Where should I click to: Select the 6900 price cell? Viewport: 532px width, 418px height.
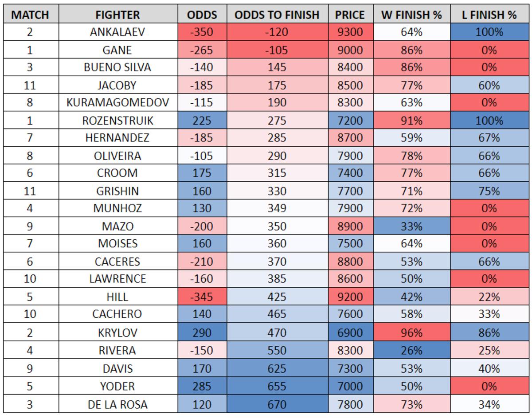click(x=350, y=332)
